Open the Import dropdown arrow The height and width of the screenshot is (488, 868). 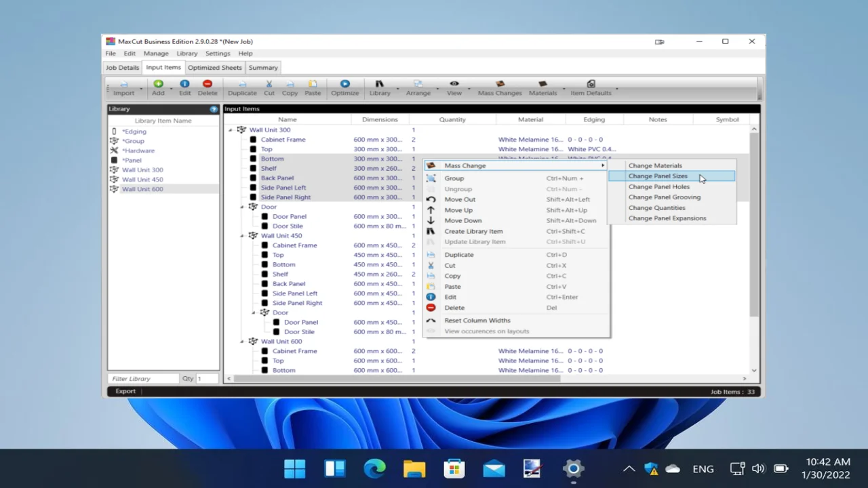141,88
